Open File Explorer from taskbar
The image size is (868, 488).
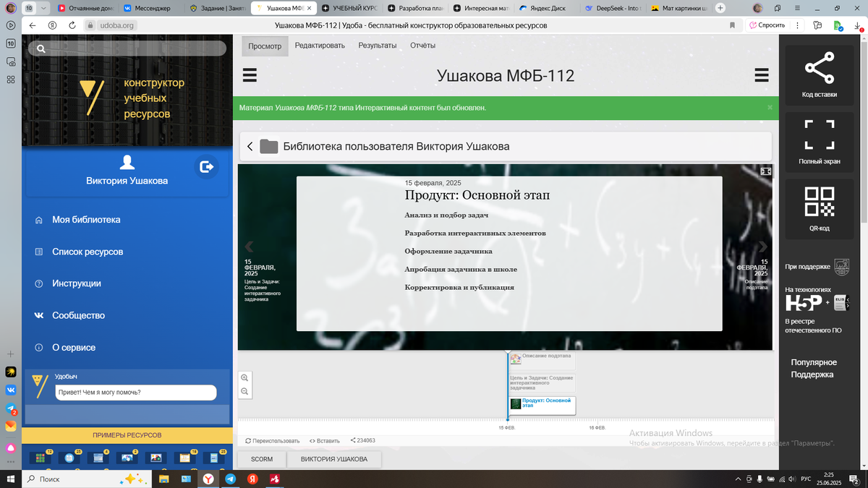pos(163,479)
